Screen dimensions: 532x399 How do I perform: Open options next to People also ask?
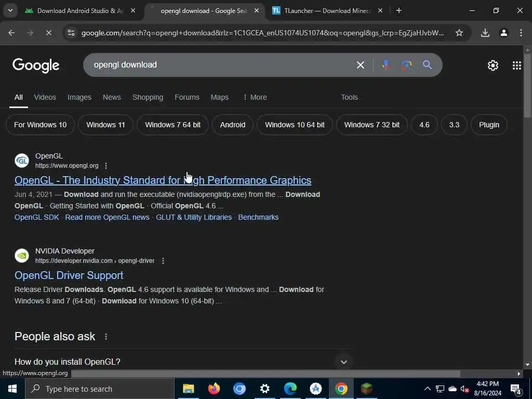106,337
